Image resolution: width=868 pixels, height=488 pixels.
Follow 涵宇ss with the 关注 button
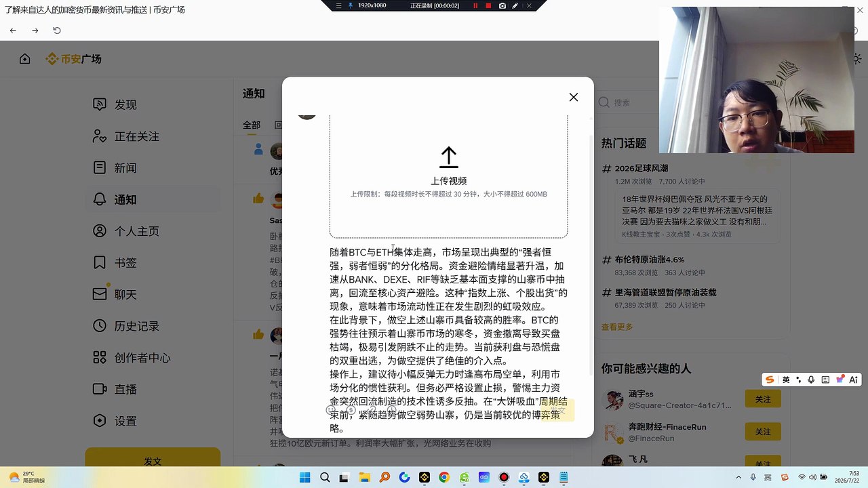coord(763,399)
